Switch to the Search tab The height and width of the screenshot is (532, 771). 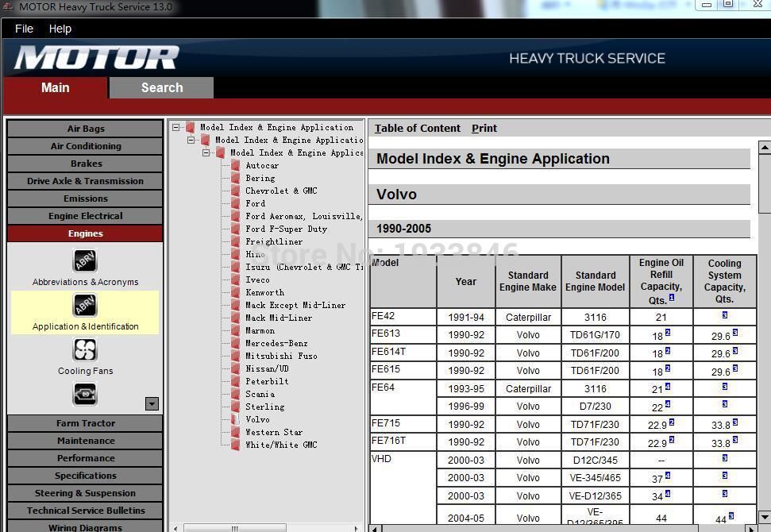coord(161,88)
